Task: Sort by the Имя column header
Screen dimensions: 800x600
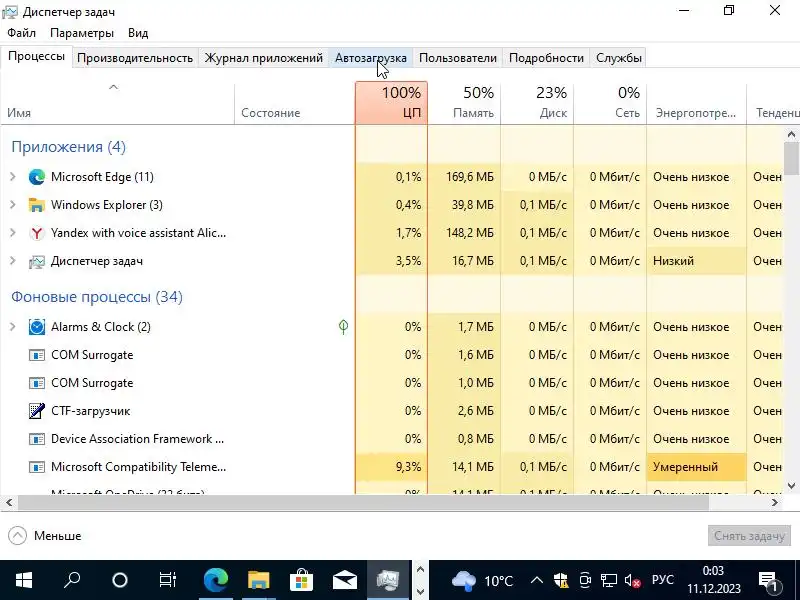Action: point(117,103)
